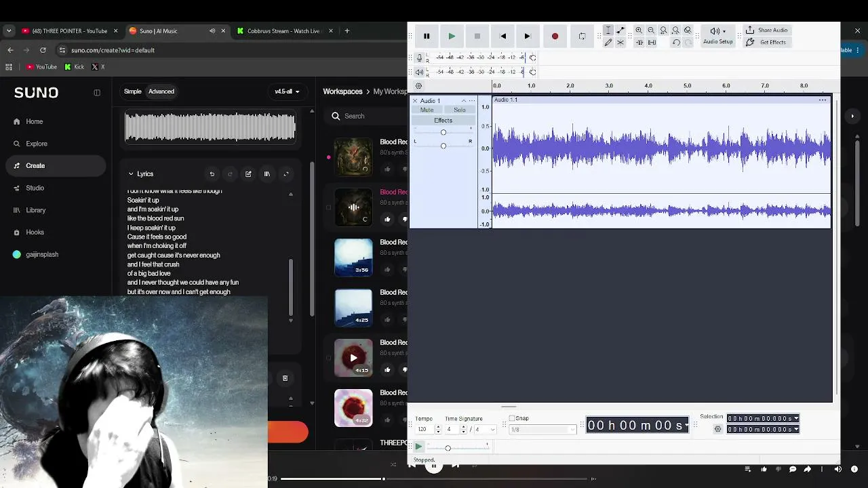Skip to start in Audacity transport
Image resolution: width=868 pixels, height=488 pixels.
(x=502, y=36)
